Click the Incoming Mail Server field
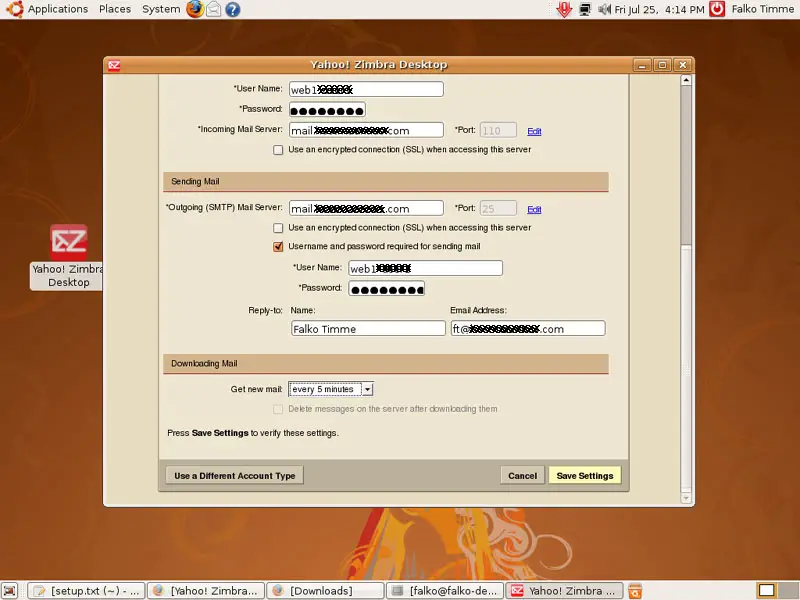Screen dimensions: 800x600 tap(366, 130)
